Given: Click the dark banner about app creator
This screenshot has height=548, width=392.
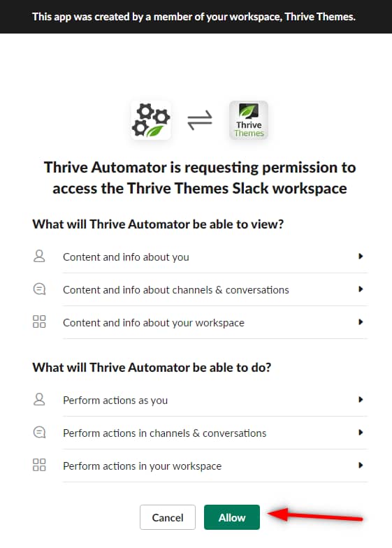Looking at the screenshot, I should pyautogui.click(x=196, y=17).
